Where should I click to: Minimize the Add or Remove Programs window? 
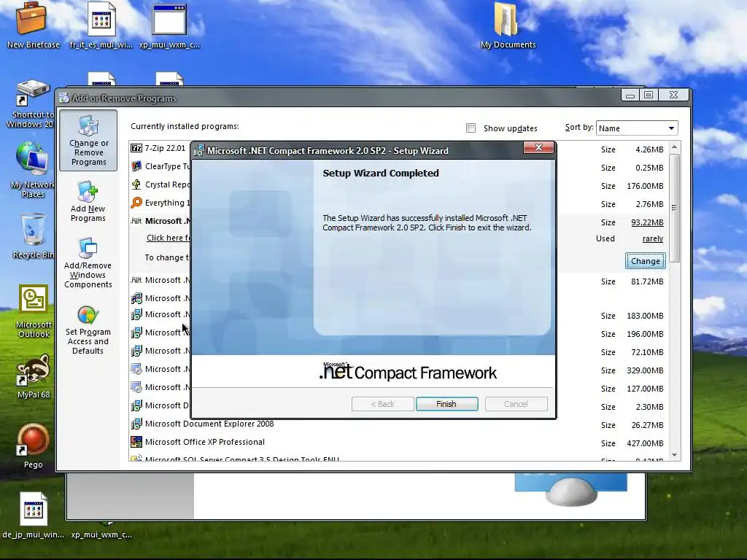(630, 95)
